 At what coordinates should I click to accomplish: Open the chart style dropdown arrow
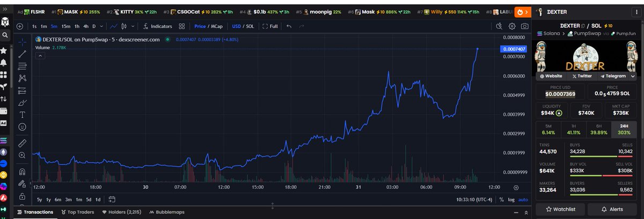click(x=133, y=26)
